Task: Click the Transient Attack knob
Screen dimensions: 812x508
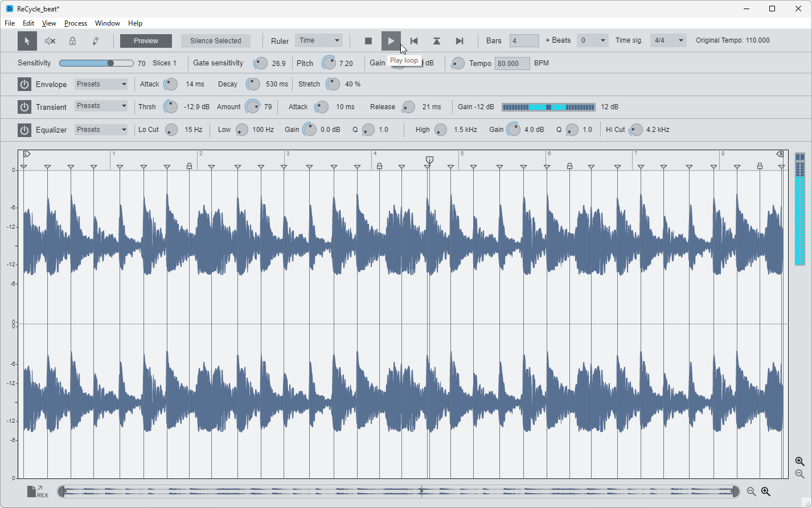Action: coord(322,107)
